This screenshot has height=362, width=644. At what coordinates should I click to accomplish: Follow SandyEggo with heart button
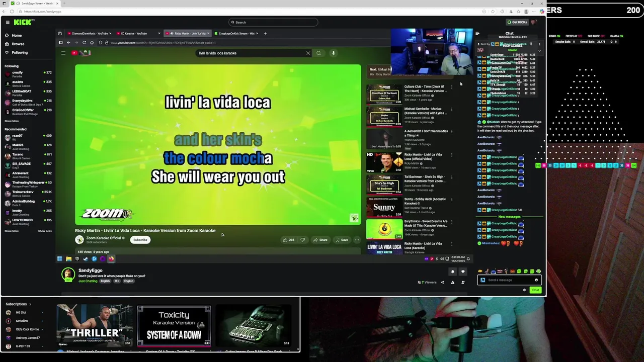pyautogui.click(x=463, y=272)
